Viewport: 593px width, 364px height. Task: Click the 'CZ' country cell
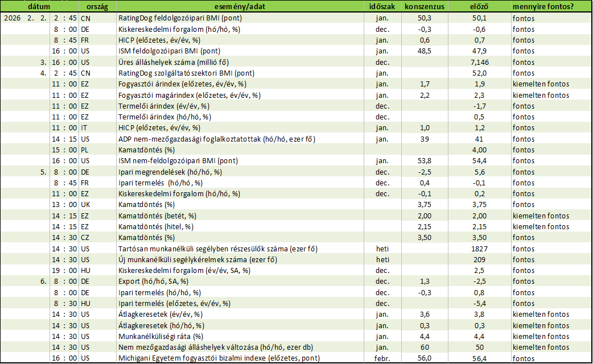tap(85, 237)
